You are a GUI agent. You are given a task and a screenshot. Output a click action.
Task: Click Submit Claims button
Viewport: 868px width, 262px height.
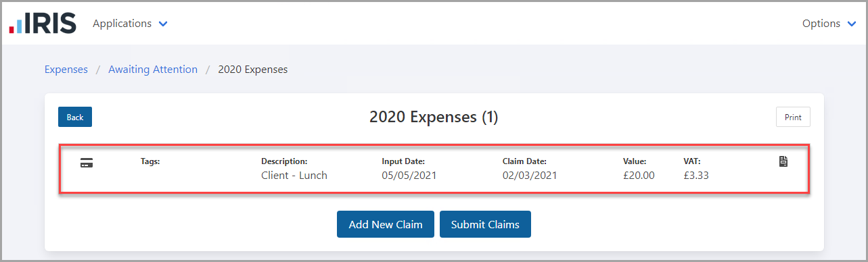tap(485, 224)
